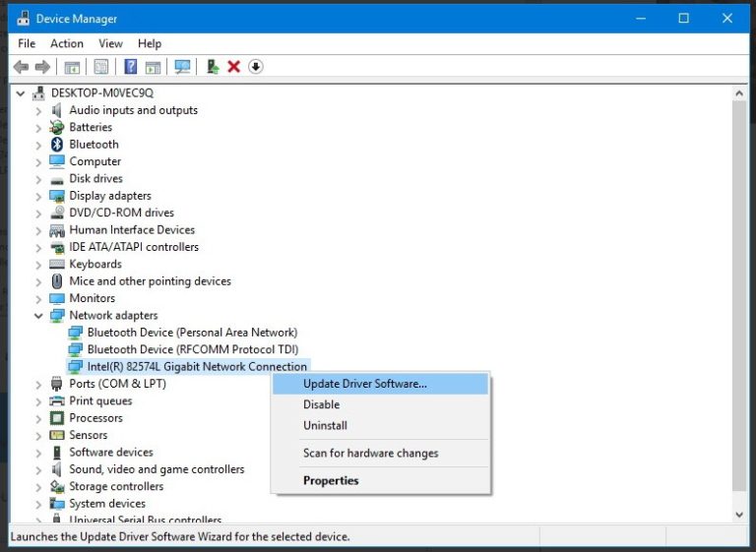
Task: Expand Sound, video and game controllers
Action: pos(38,470)
